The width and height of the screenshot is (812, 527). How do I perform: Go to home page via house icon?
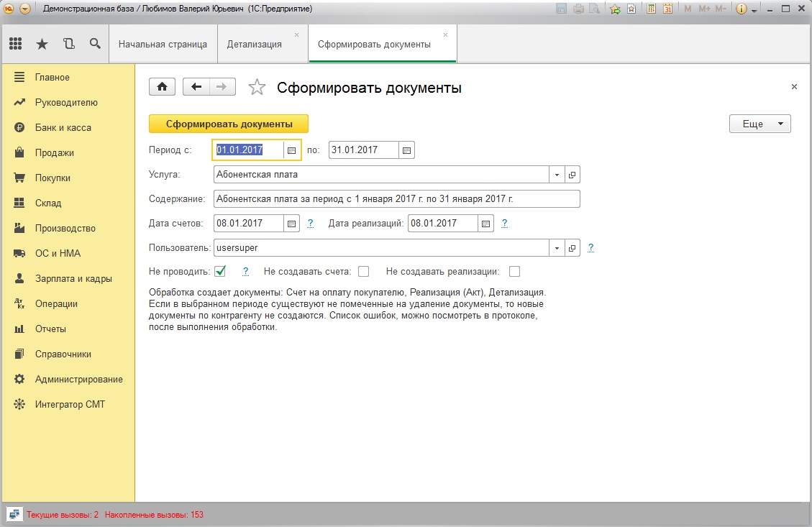pyautogui.click(x=162, y=86)
